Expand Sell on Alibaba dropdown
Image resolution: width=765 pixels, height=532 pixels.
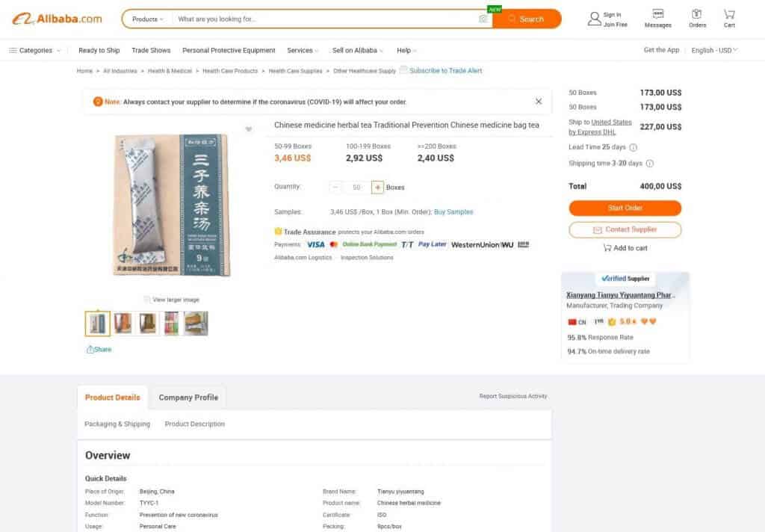358,50
